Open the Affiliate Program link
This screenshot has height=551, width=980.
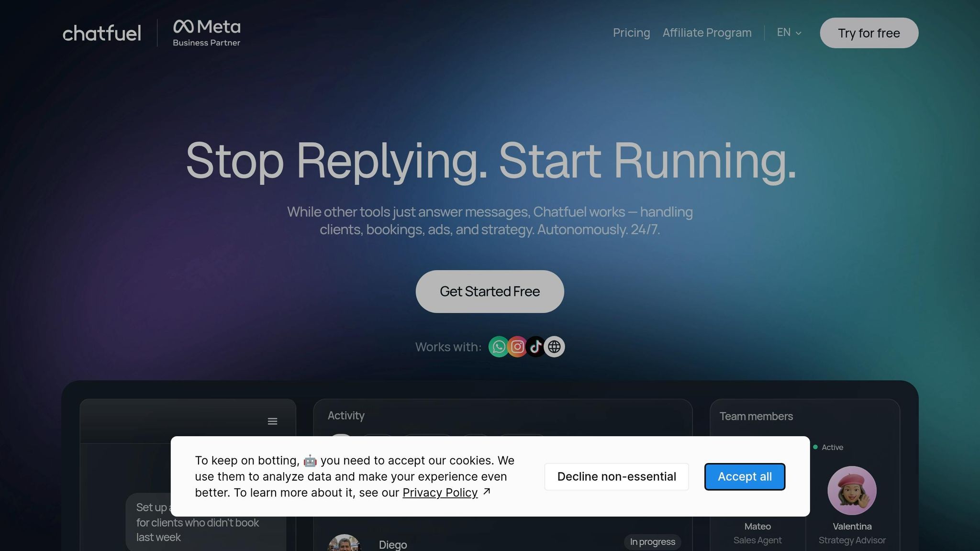tap(707, 33)
